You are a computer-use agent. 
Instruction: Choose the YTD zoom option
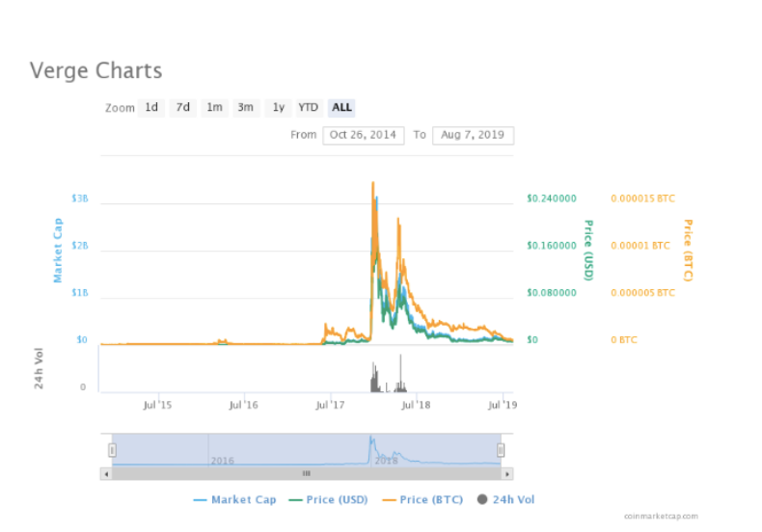308,107
